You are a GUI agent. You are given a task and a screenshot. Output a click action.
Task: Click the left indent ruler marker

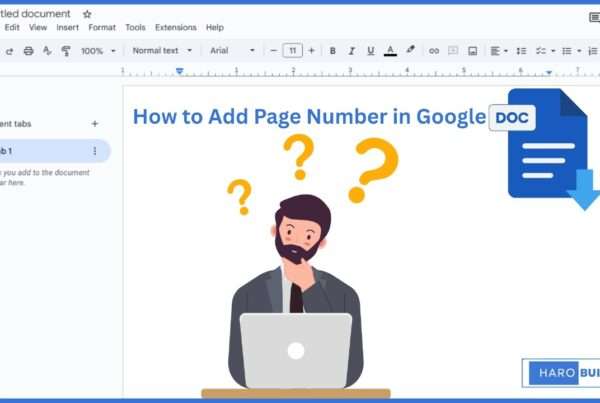click(179, 71)
